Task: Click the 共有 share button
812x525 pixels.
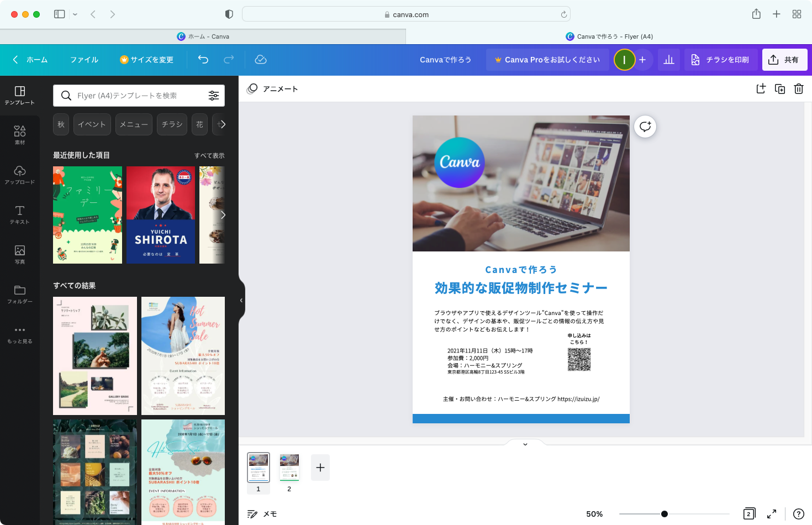Action: click(x=784, y=60)
